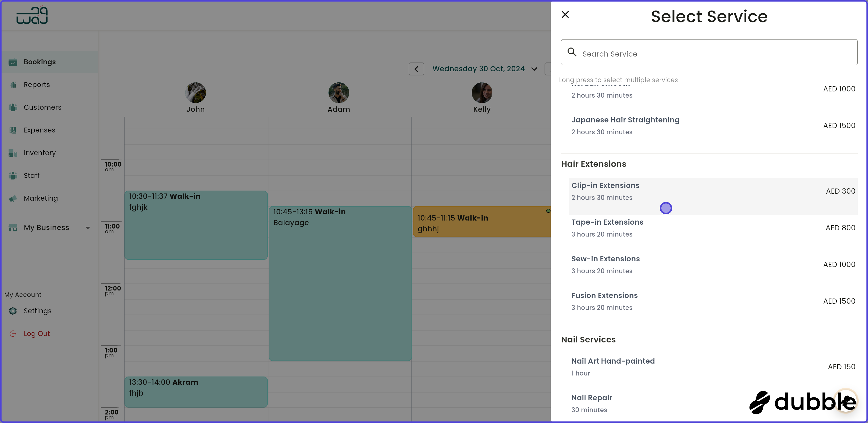Viewport: 868px width, 423px height.
Task: Open the date picker dropdown arrow
Action: [534, 69]
